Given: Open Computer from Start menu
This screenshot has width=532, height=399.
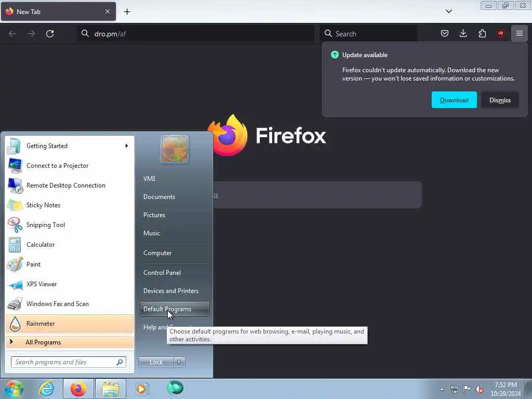Looking at the screenshot, I should (x=175, y=253).
